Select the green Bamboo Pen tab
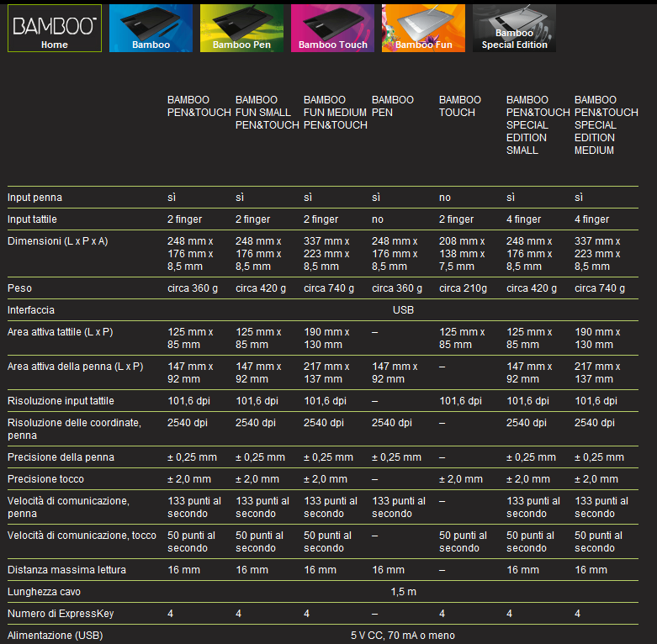The image size is (657, 644). [241, 29]
